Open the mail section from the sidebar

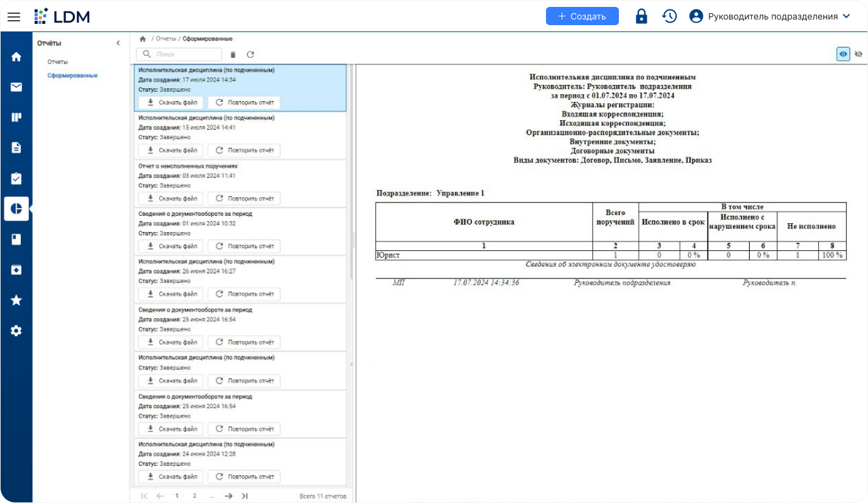click(x=16, y=87)
